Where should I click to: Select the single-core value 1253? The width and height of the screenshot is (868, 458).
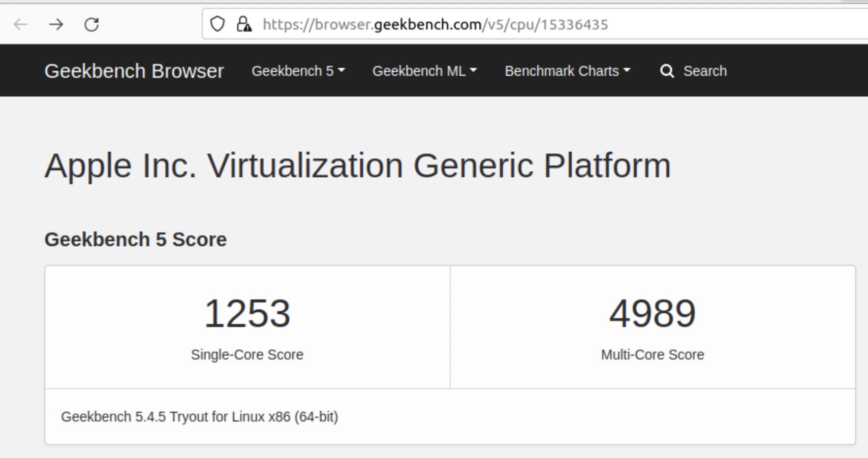point(247,314)
